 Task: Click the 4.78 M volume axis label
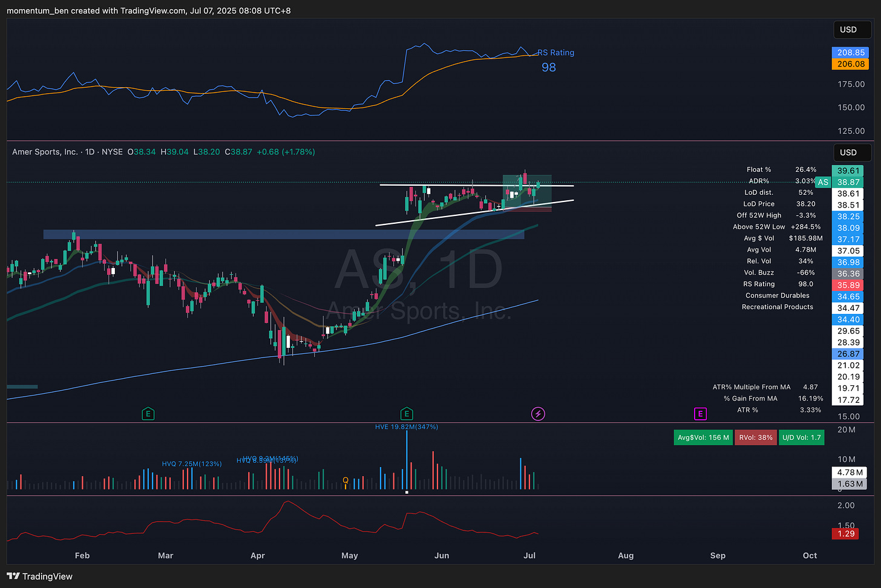tap(850, 472)
